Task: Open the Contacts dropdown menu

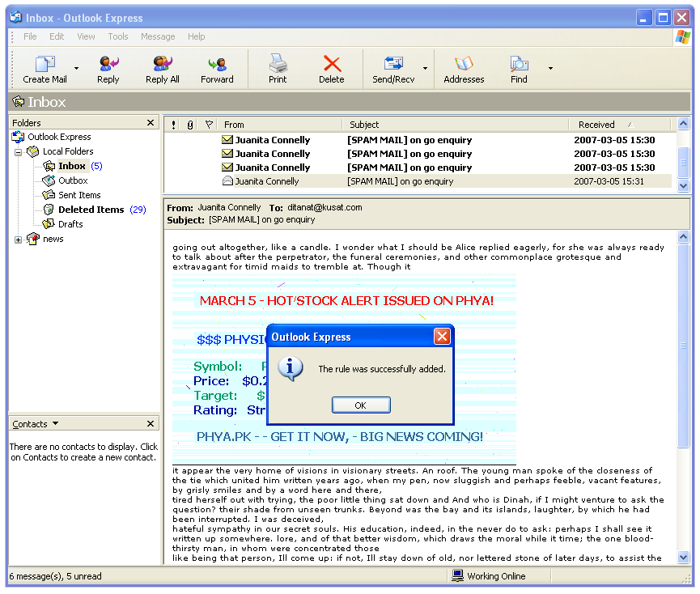Action: coord(55,423)
